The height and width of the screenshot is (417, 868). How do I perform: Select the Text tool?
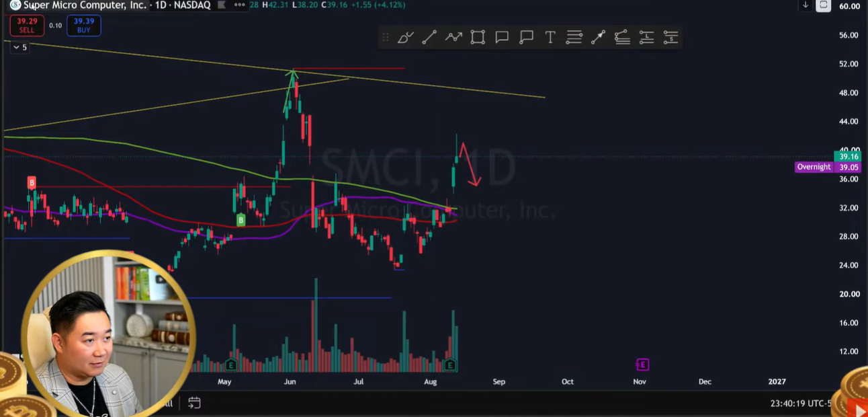click(x=550, y=38)
